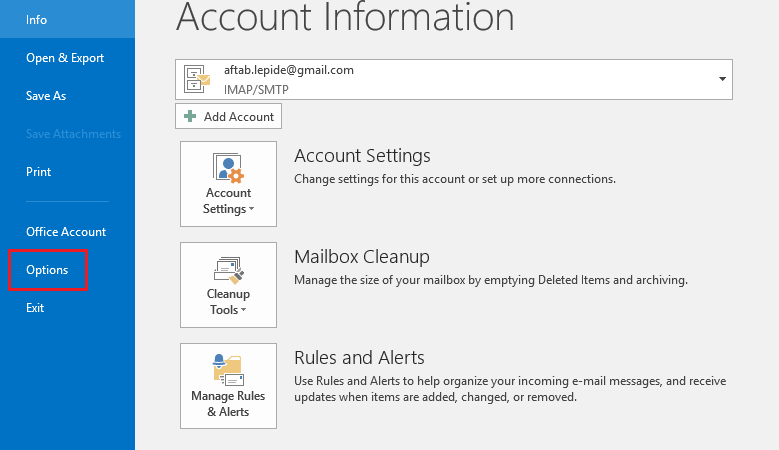
Task: Click the 'Change settings for this account' description
Action: [x=455, y=179]
